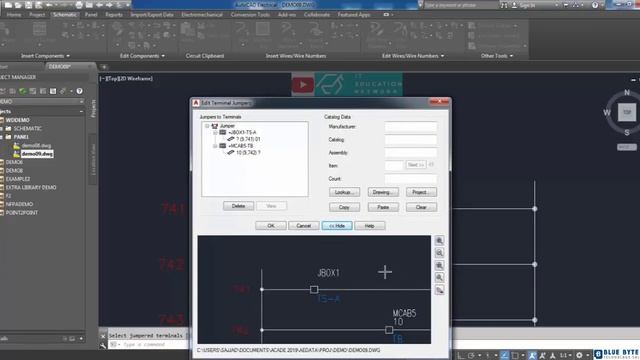Click the N compass letter on ViewCube
The height and width of the screenshot is (360, 640).
click(x=627, y=93)
